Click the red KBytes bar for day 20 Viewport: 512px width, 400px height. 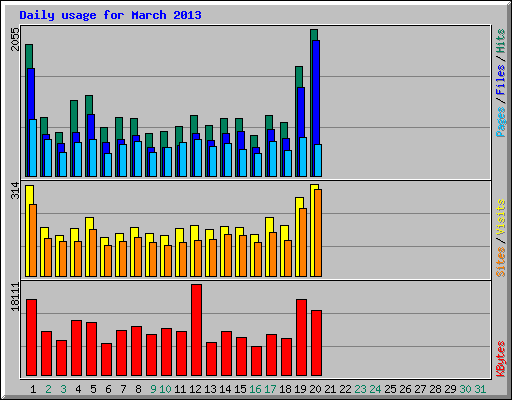pyautogui.click(x=317, y=343)
